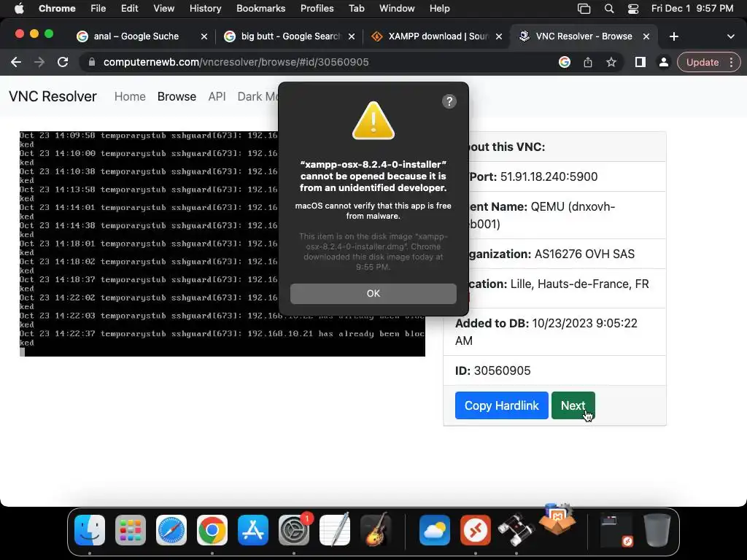
Task: Open the Tab menu
Action: [x=356, y=8]
